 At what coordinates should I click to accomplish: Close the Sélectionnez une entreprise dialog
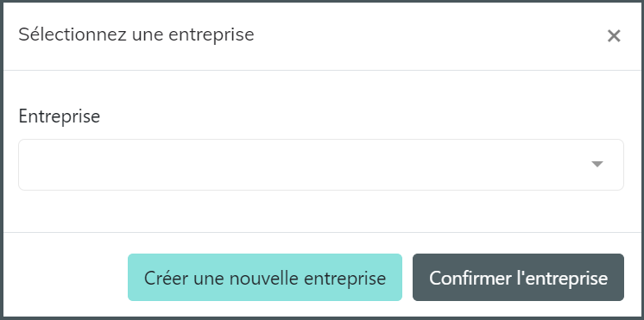click(x=614, y=36)
